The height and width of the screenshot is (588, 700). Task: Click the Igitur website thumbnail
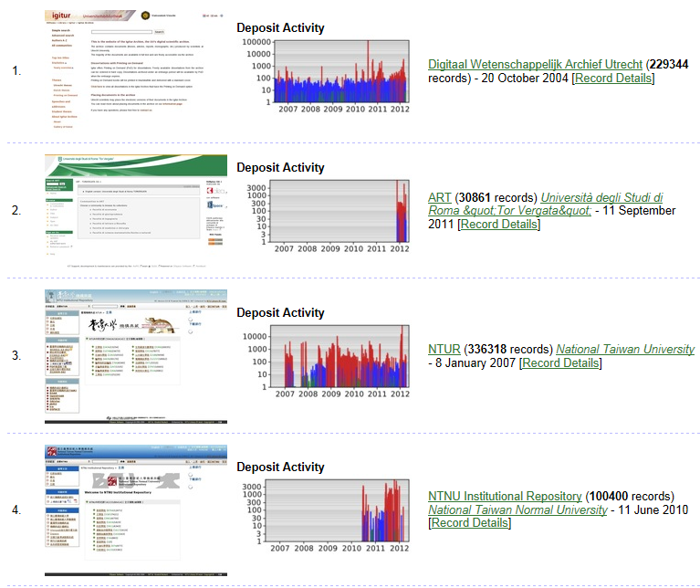pos(136,70)
